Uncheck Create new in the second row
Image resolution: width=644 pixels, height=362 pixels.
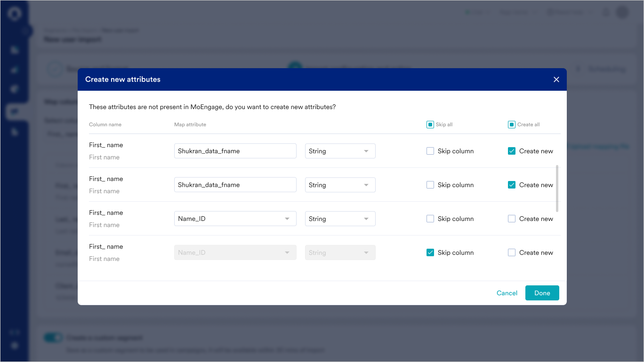[x=512, y=185]
